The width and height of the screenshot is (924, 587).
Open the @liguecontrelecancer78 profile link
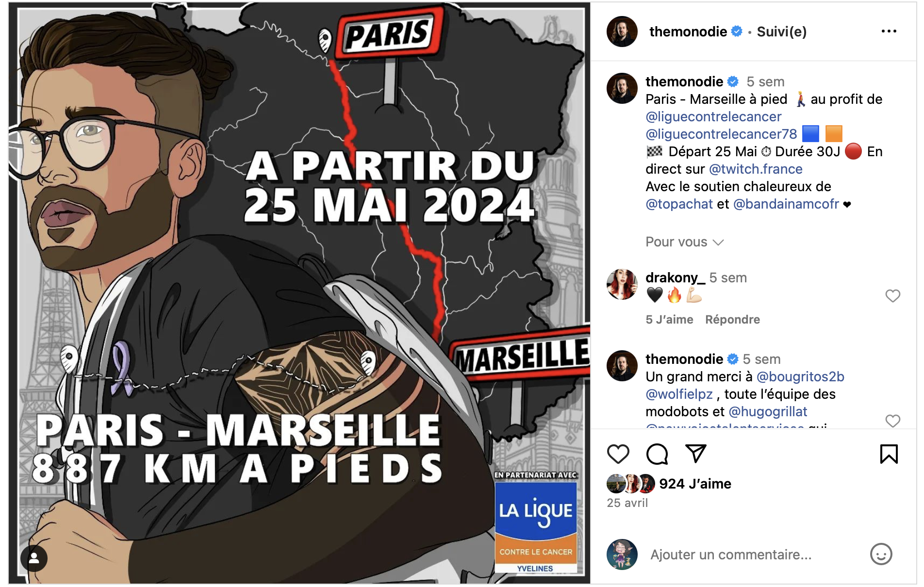[x=721, y=134]
